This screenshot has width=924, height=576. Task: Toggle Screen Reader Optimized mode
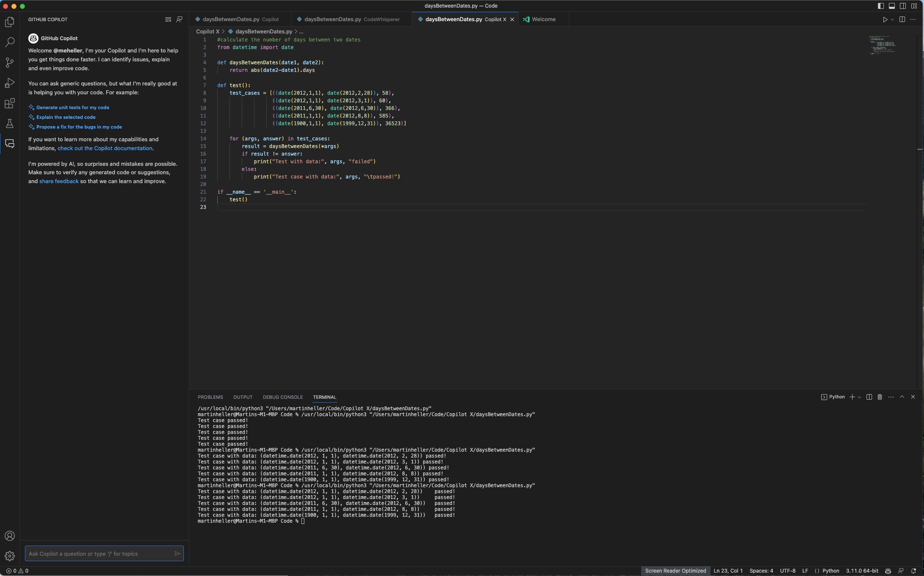pos(675,571)
